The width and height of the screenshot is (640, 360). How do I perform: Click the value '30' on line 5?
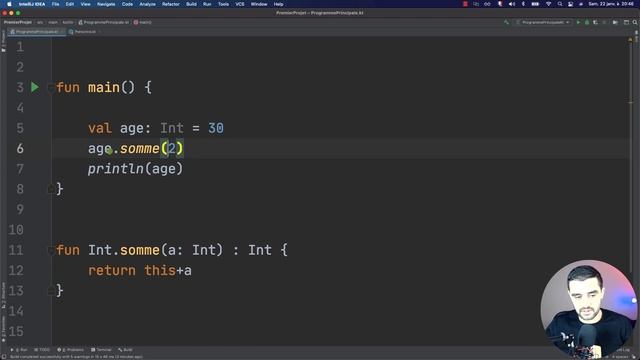click(x=216, y=128)
